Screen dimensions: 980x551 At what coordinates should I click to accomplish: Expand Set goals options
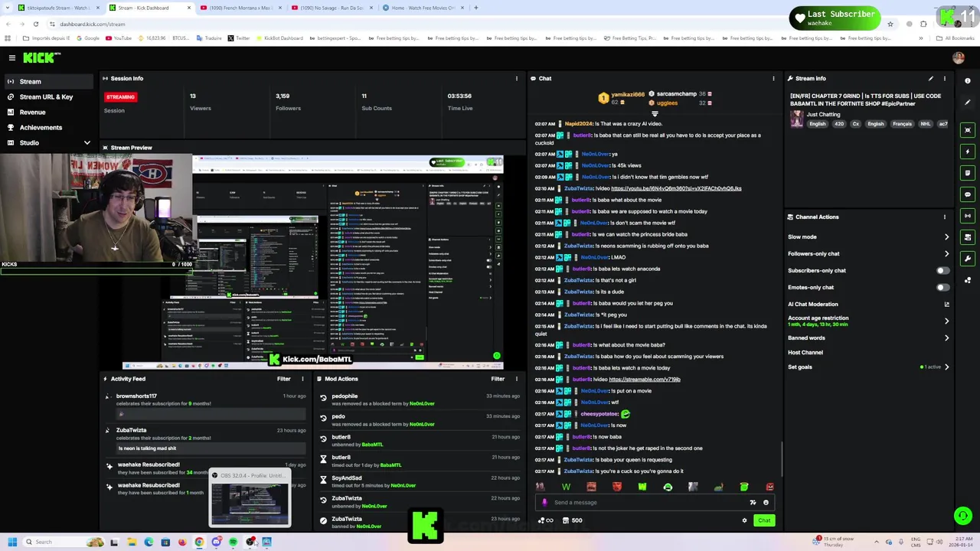[x=946, y=367]
